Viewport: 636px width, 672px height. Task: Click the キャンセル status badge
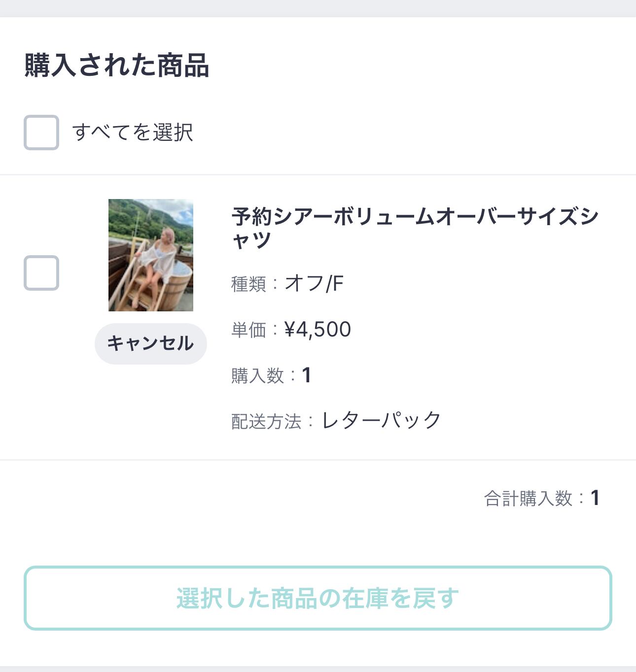click(x=151, y=343)
